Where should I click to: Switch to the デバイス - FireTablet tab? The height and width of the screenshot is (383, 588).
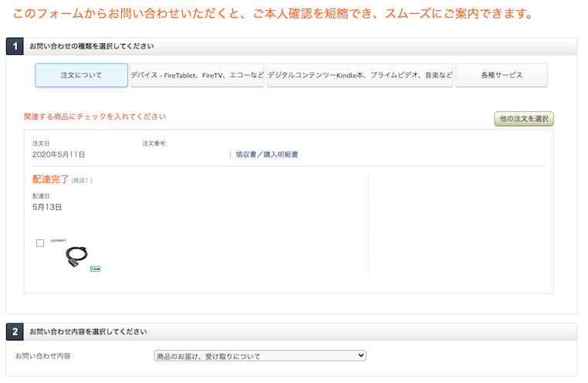click(x=198, y=76)
